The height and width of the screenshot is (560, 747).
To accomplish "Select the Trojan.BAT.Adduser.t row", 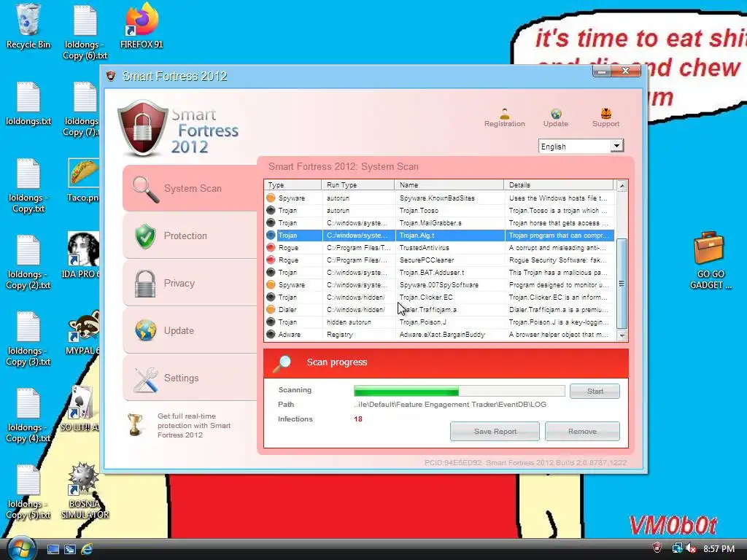I will tap(439, 273).
